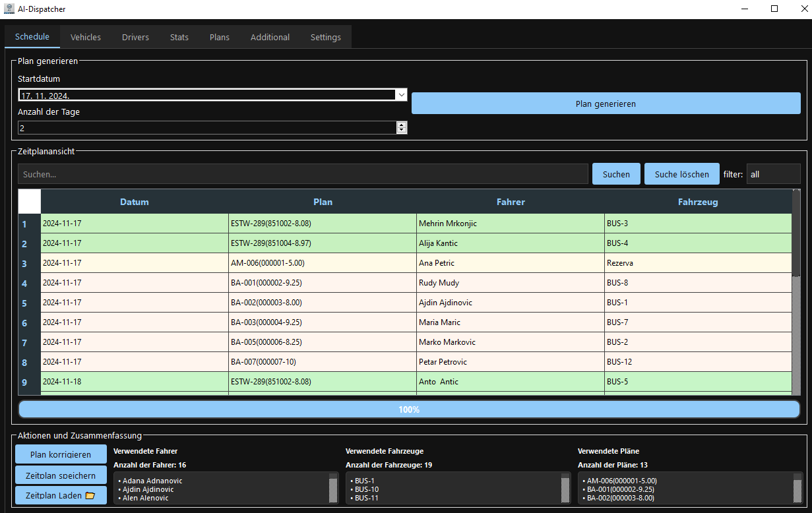Image resolution: width=812 pixels, height=513 pixels.
Task: Click the 100% progress bar
Action: pos(409,409)
